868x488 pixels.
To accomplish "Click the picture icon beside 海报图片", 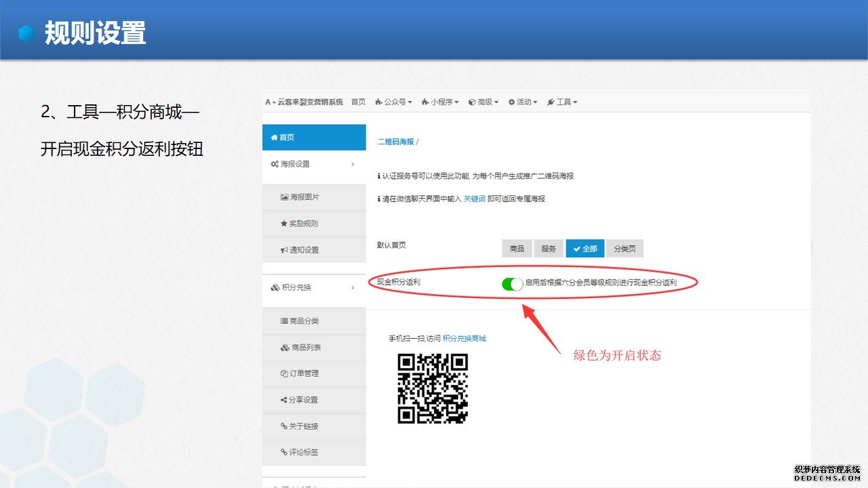I will pos(285,197).
